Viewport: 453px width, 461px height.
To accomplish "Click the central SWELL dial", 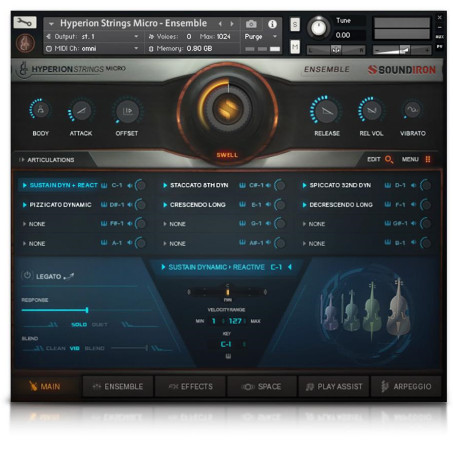I will point(227,108).
